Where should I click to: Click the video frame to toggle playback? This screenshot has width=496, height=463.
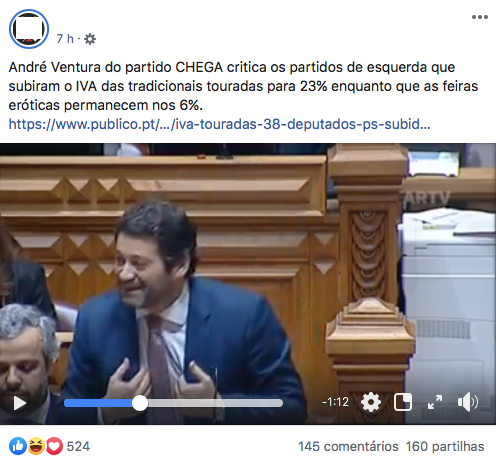tap(248, 267)
